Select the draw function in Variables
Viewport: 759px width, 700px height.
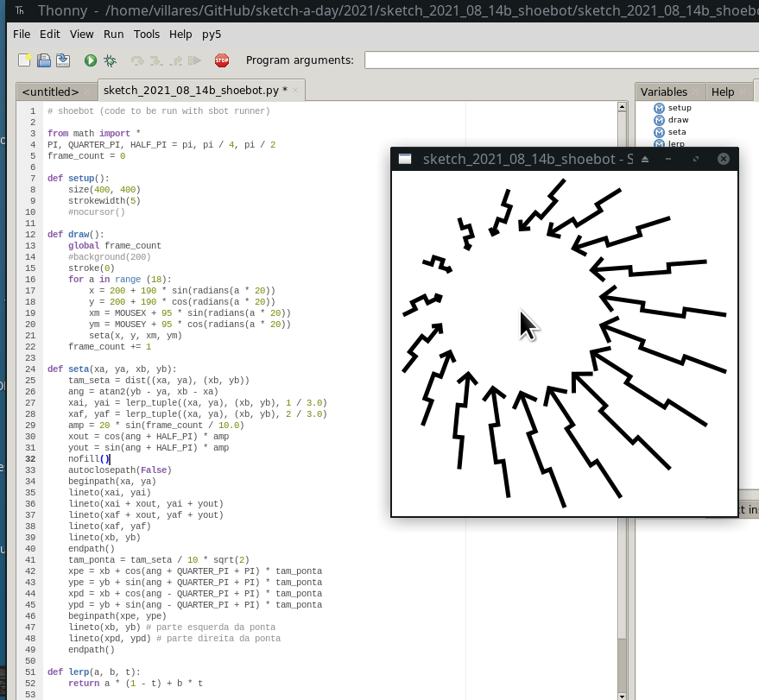678,120
